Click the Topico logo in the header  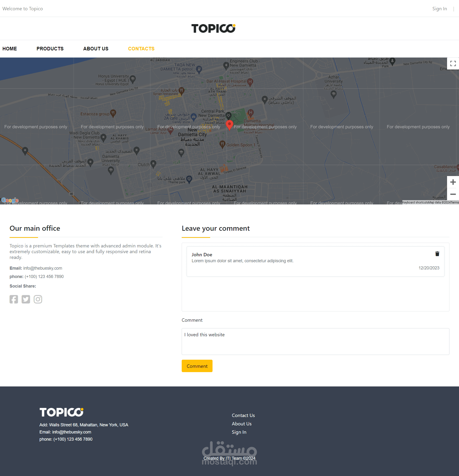[x=213, y=28]
